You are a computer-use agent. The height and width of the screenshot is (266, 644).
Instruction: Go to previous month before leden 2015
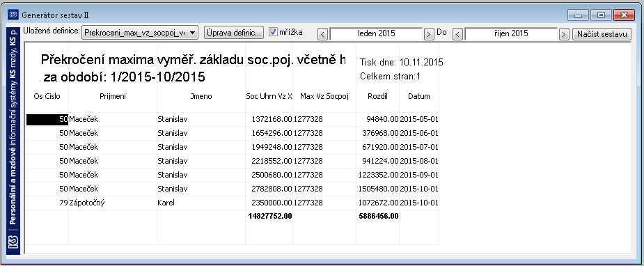click(x=323, y=34)
